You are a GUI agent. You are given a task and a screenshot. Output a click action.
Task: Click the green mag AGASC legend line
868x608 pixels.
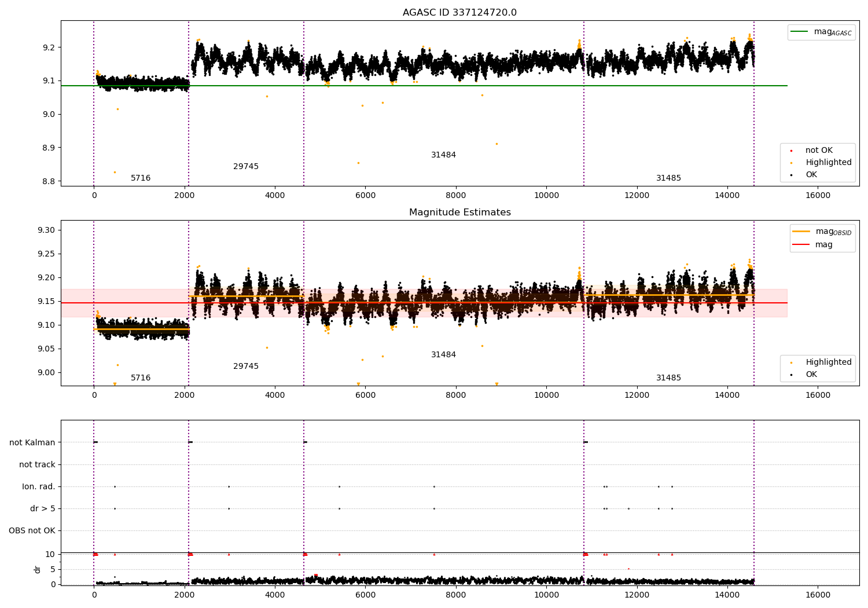pyautogui.click(x=799, y=32)
